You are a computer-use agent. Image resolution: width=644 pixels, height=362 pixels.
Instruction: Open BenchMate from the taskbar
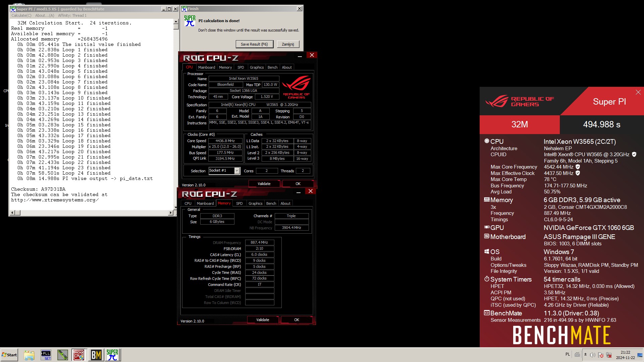pos(96,355)
